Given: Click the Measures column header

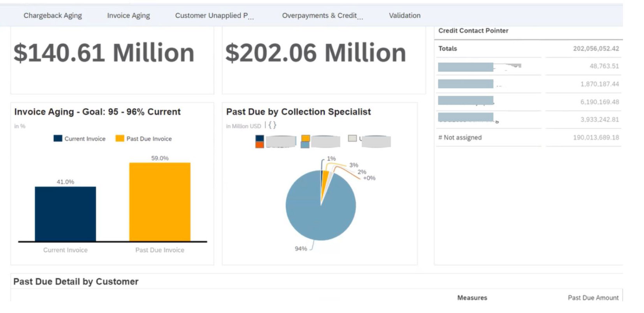Looking at the screenshot, I should [x=472, y=298].
